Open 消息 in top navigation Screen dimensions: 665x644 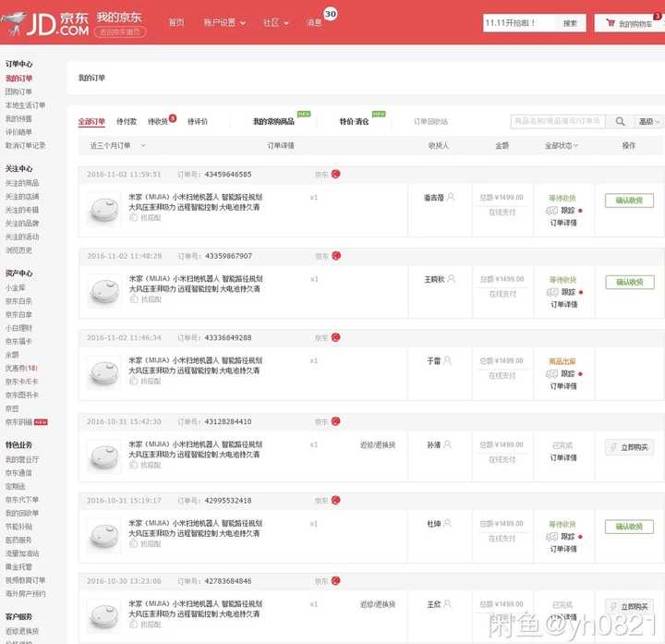[314, 22]
